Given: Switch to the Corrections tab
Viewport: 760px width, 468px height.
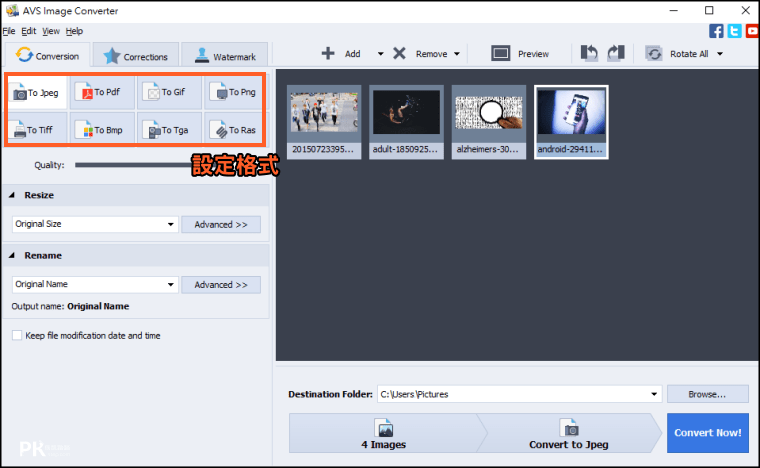Looking at the screenshot, I should tap(136, 56).
